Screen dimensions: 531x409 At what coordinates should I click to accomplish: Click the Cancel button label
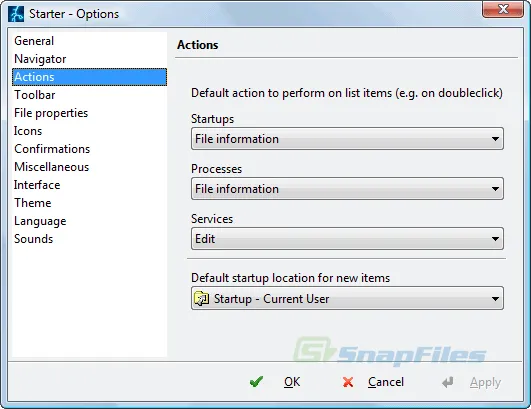tap(386, 382)
